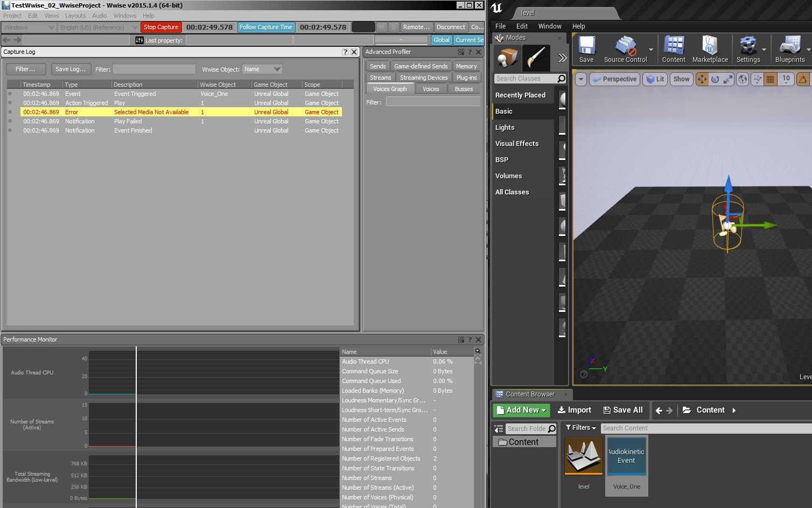
Task: Select the Paint mode brush icon
Action: click(x=536, y=58)
